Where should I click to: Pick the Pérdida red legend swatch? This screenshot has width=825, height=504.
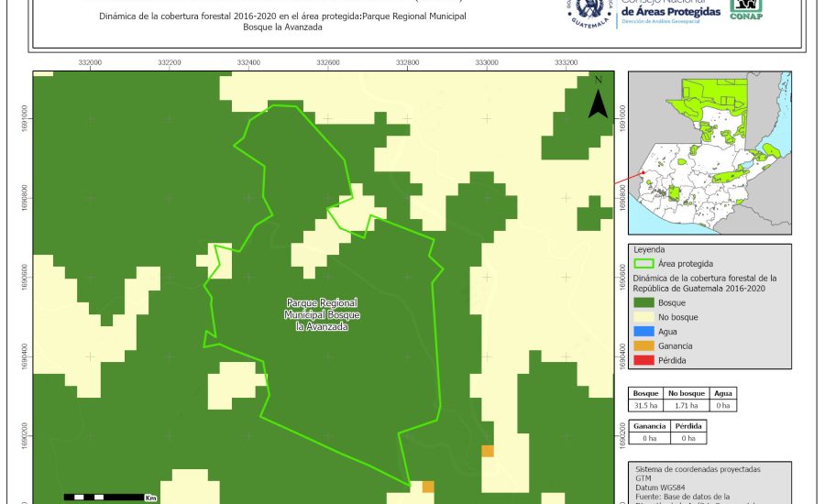pos(643,360)
